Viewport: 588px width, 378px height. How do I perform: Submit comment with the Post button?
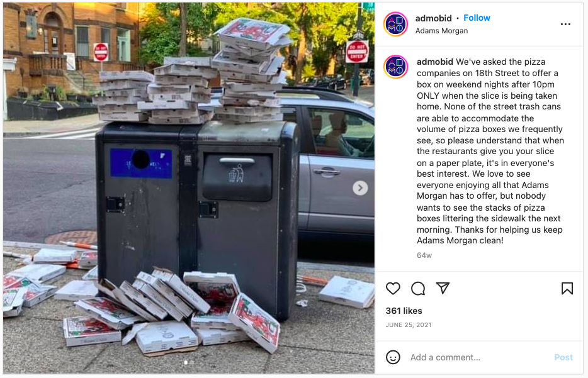(563, 357)
